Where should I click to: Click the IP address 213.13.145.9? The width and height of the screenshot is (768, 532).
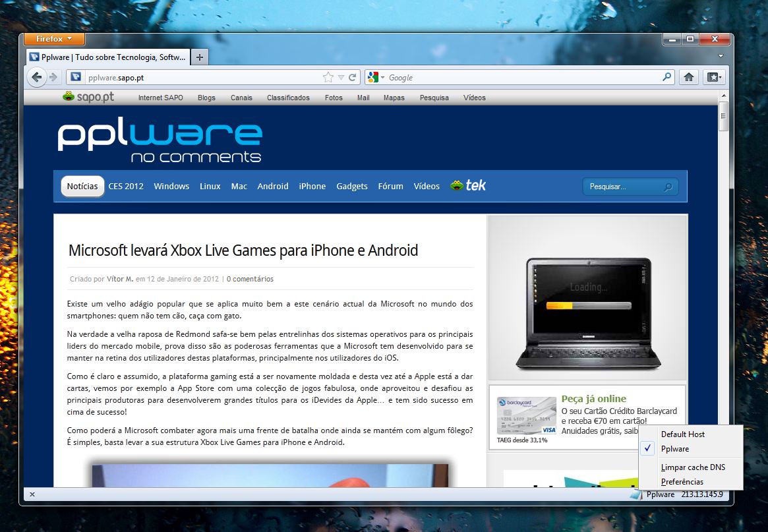[x=702, y=494]
